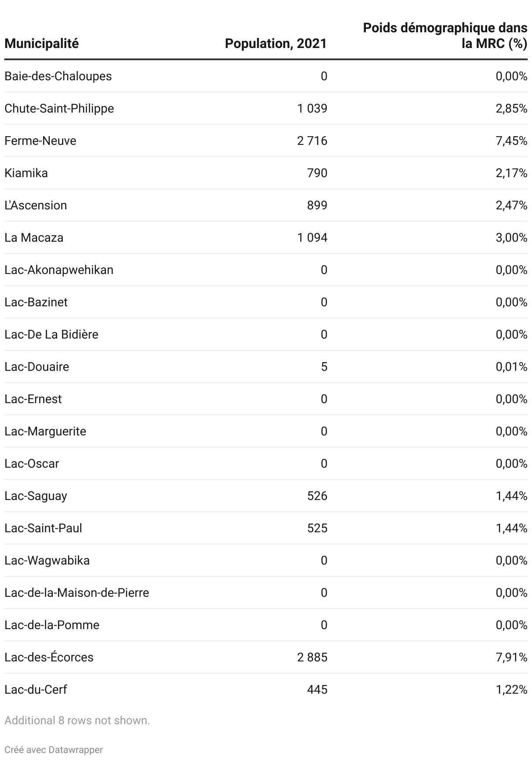532x760 pixels.
Task: Select the Lac-Douaire population value 5
Action: pyautogui.click(x=324, y=367)
